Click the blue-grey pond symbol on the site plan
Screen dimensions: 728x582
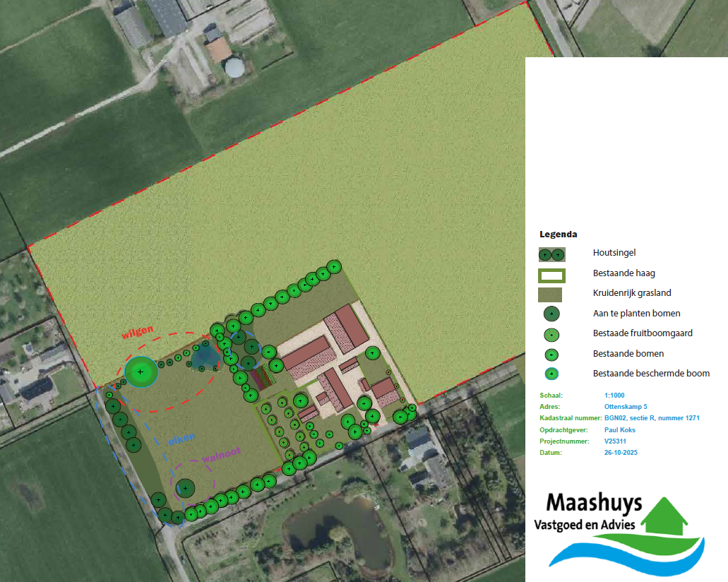(x=205, y=357)
